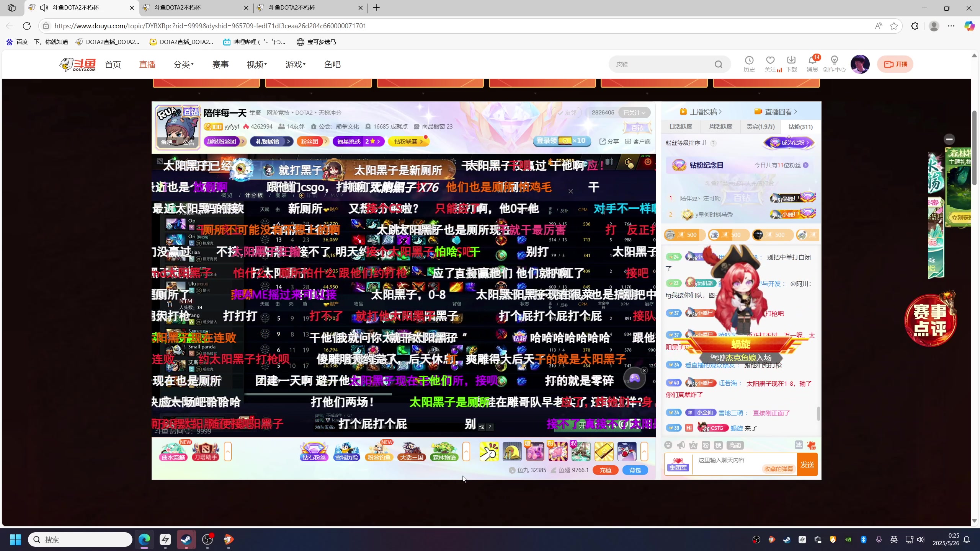The image size is (980, 551).
Task: Toggle the 粉丝等级排序 sort control
Action: [686, 143]
